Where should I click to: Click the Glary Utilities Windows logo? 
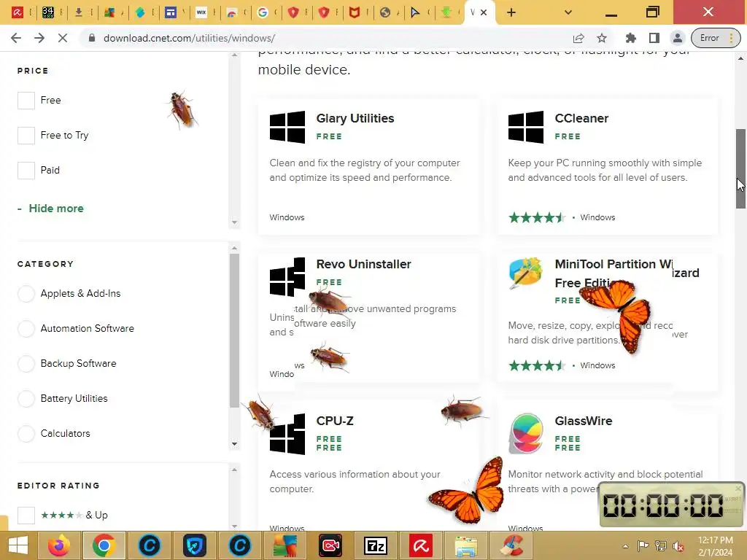tap(287, 127)
